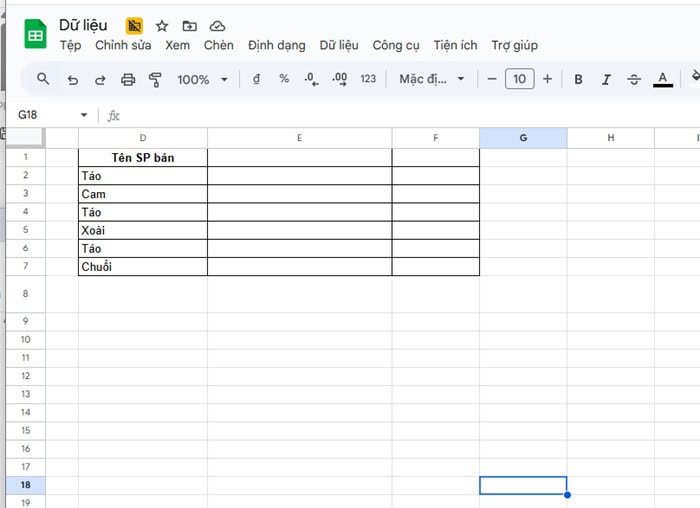Toggle italic formatting
The height and width of the screenshot is (508, 700).
coord(606,79)
